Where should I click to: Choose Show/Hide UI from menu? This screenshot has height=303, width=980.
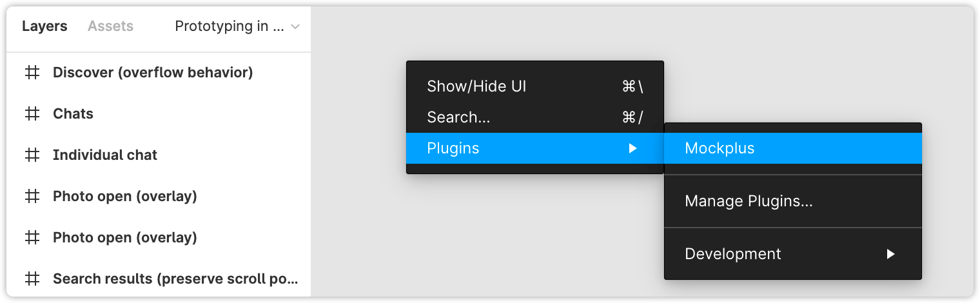tap(476, 86)
